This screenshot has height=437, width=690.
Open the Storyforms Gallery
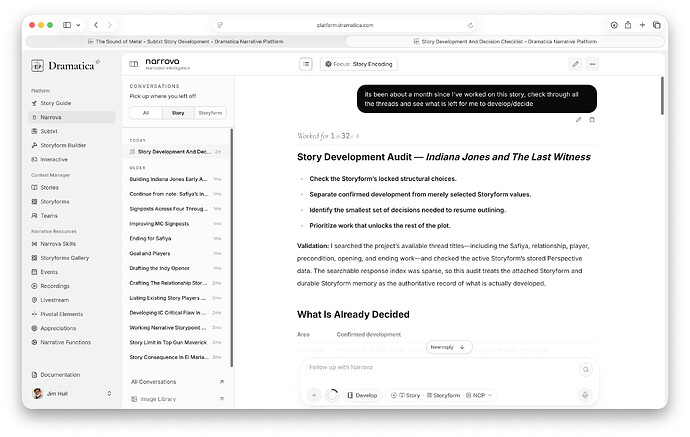coord(64,258)
